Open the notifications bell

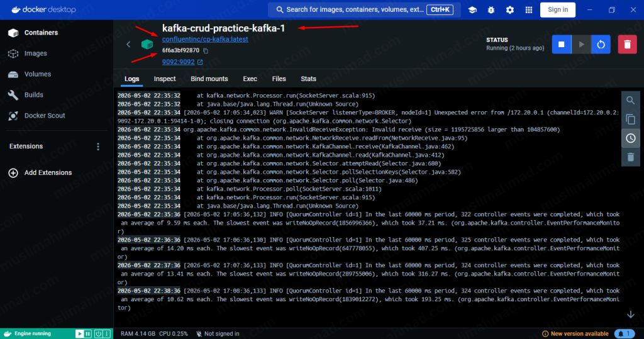coord(625,334)
